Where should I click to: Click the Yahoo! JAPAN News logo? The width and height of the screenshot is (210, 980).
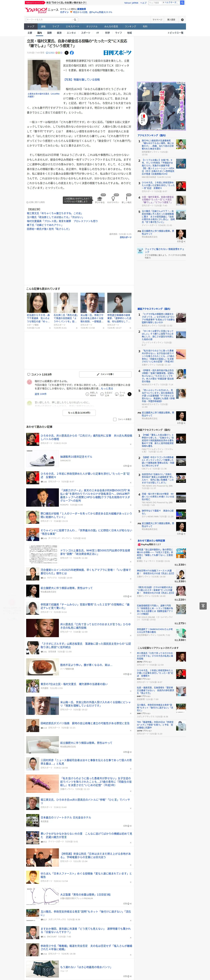click(x=42, y=10)
